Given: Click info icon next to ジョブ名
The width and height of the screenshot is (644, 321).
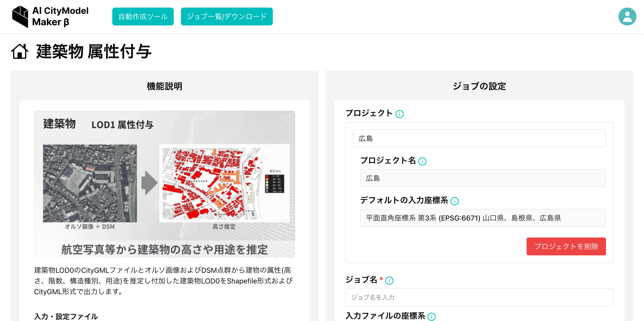Looking at the screenshot, I should pyautogui.click(x=389, y=281).
